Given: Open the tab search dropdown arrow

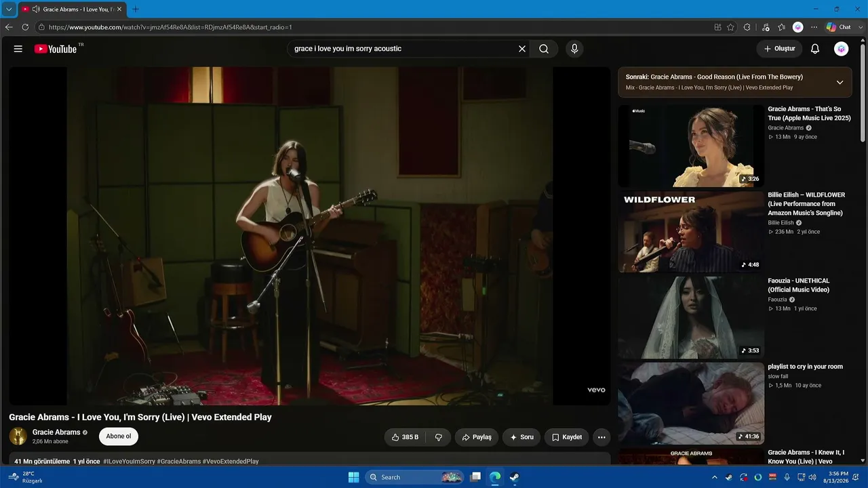Looking at the screenshot, I should click(x=9, y=9).
